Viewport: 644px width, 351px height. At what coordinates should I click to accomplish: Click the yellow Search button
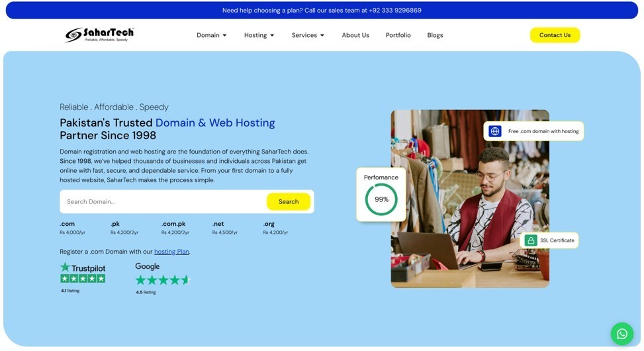289,201
